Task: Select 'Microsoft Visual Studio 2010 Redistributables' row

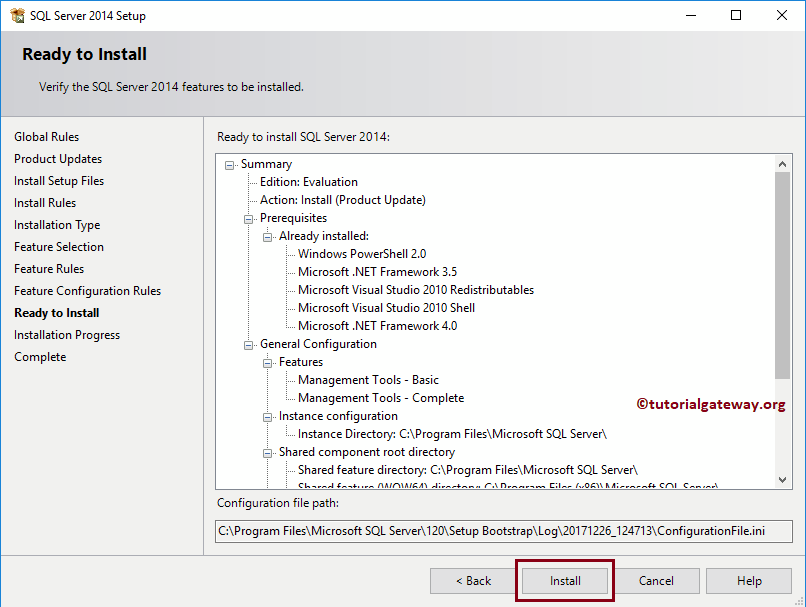Action: click(416, 290)
